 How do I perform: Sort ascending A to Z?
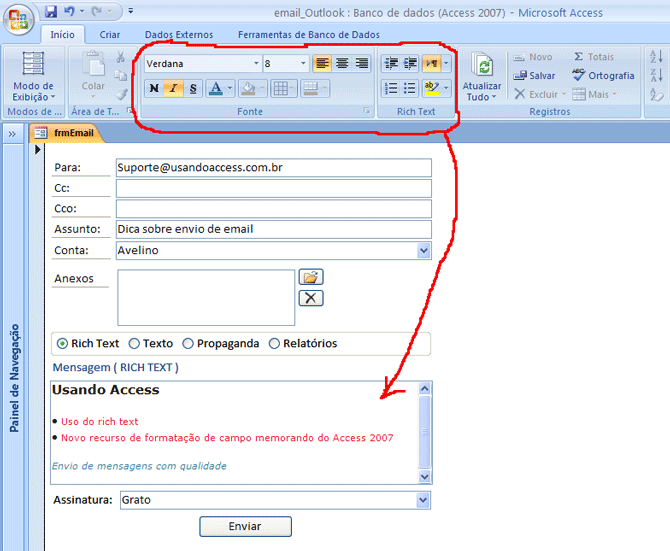[656, 57]
